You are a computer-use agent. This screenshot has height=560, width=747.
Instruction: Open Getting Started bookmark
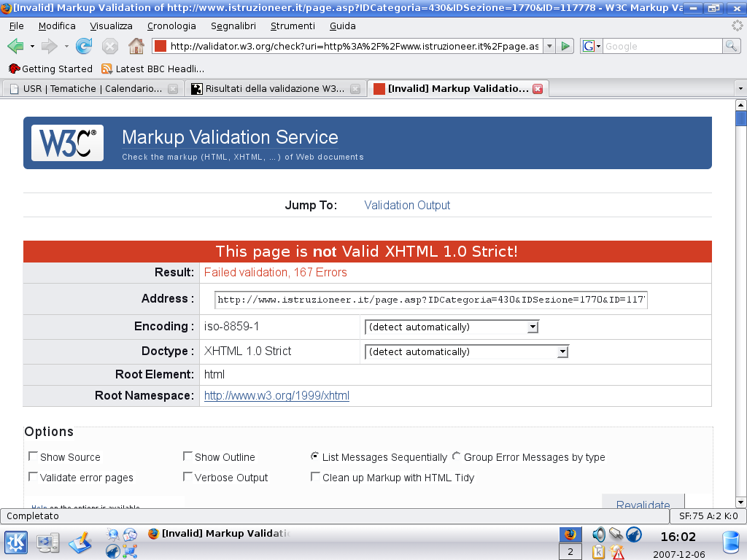point(50,69)
